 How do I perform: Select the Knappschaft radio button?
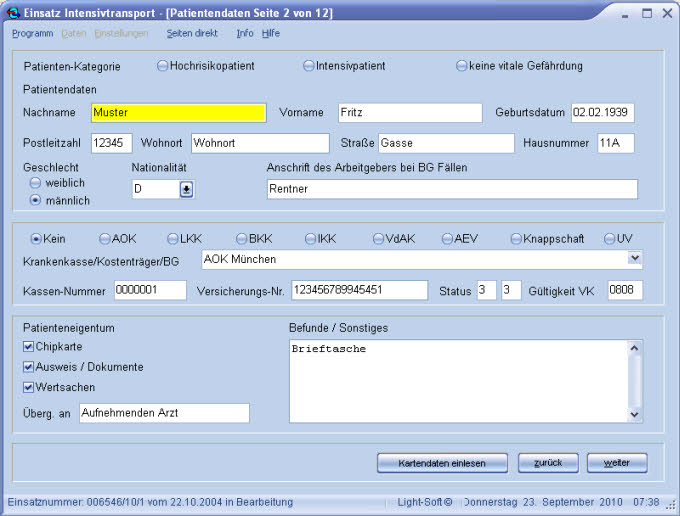pos(516,238)
